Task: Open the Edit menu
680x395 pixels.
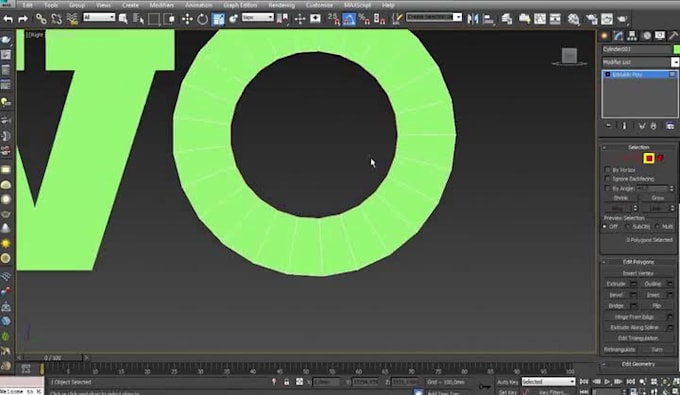Action: [27, 5]
